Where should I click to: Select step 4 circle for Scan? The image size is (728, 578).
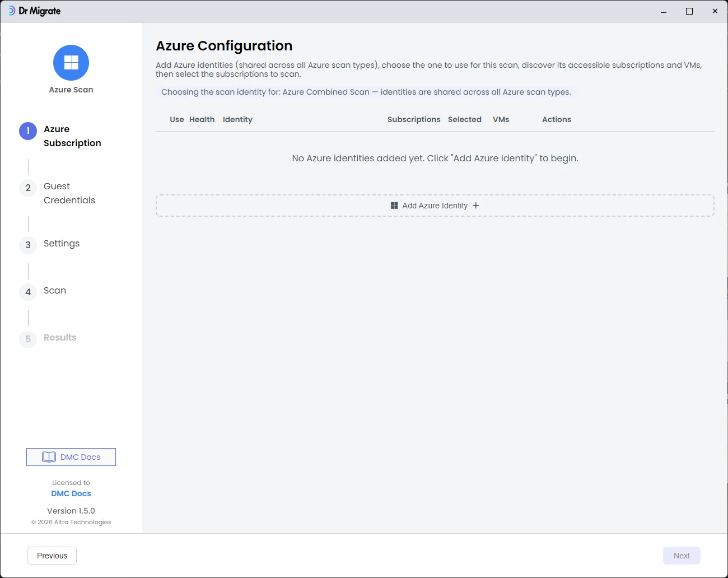coord(28,292)
